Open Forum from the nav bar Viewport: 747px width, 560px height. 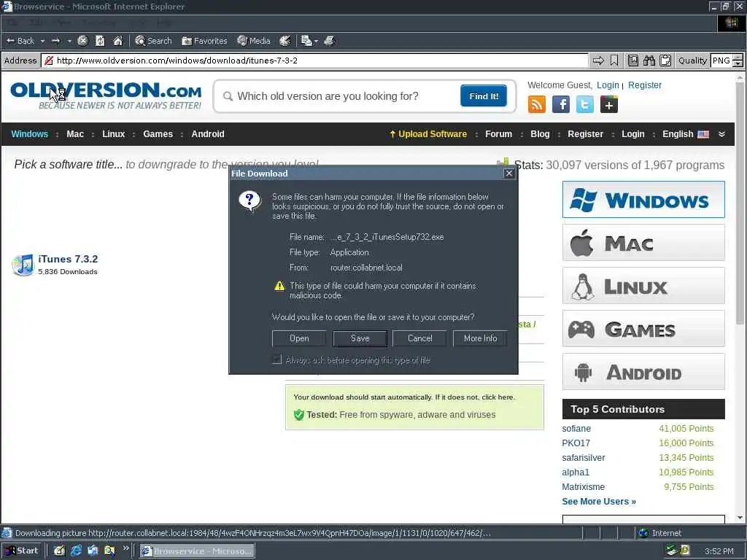[498, 134]
